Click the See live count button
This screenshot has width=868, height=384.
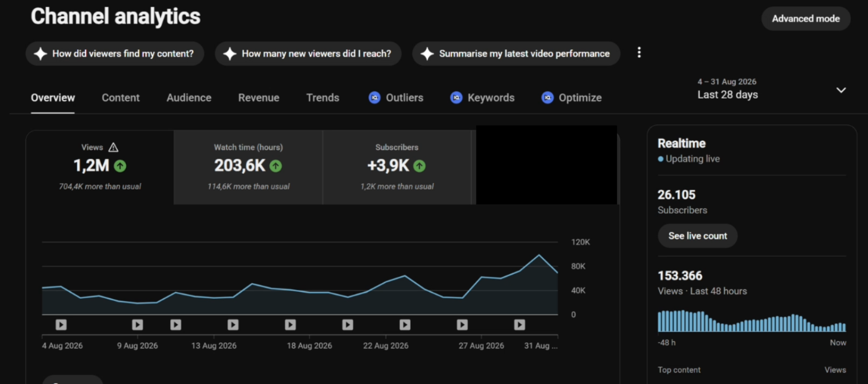click(x=697, y=236)
